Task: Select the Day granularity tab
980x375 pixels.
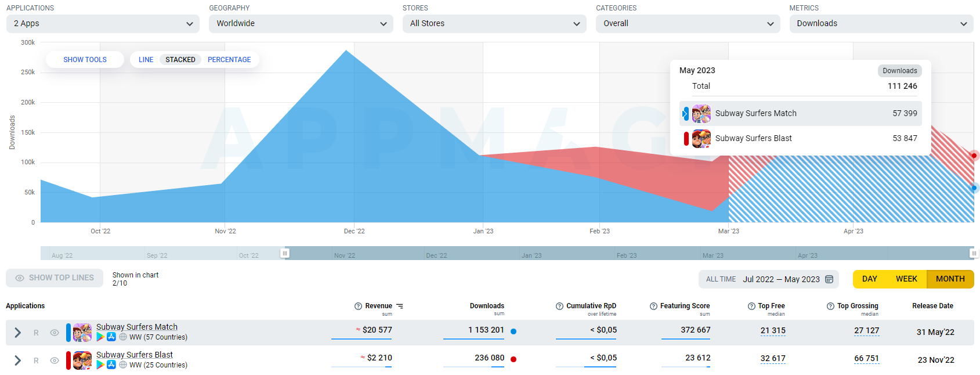Action: (x=869, y=279)
